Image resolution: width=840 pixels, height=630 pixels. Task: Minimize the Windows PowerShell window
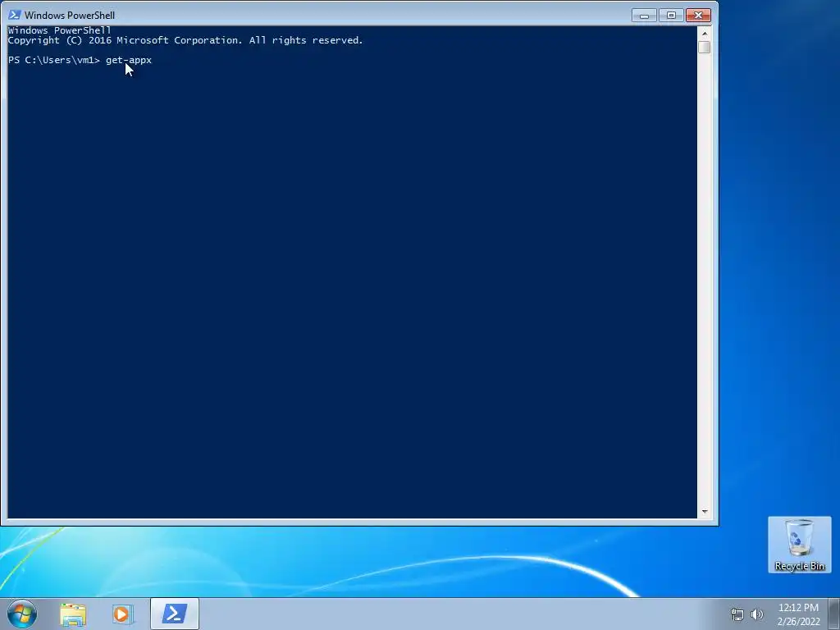644,15
